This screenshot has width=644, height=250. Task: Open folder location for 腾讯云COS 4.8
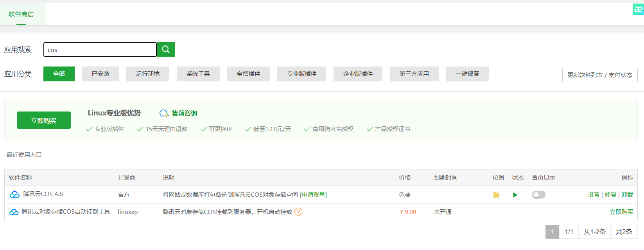[496, 195]
